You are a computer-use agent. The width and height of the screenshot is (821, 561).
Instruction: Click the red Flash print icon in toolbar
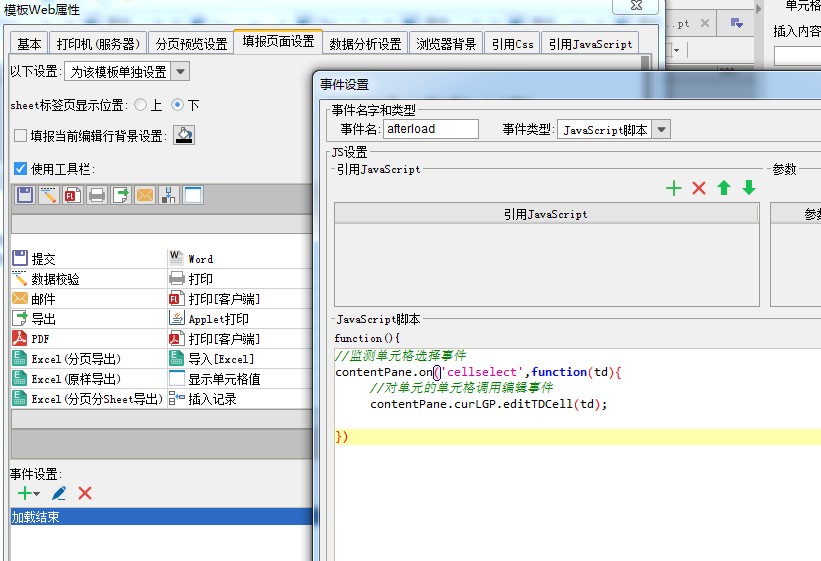(x=73, y=195)
